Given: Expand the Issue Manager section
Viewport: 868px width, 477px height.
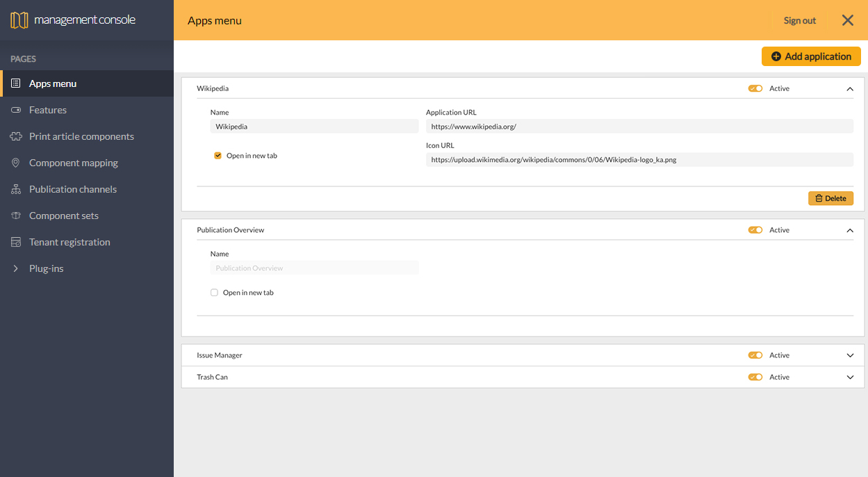Looking at the screenshot, I should [850, 355].
